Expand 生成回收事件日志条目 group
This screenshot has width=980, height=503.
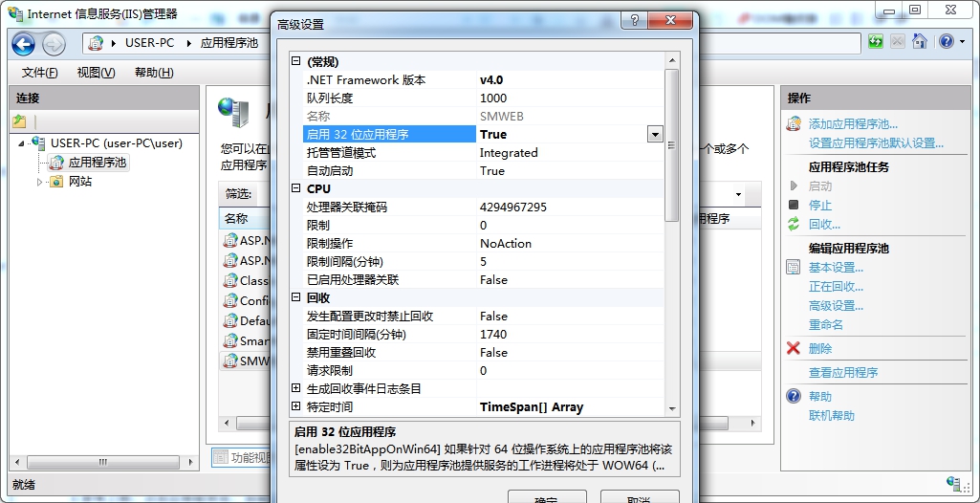pos(296,388)
